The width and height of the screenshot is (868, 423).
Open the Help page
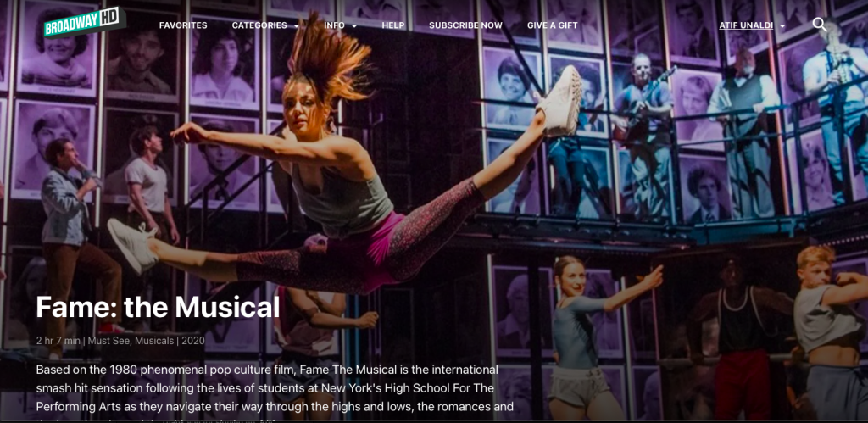[393, 25]
